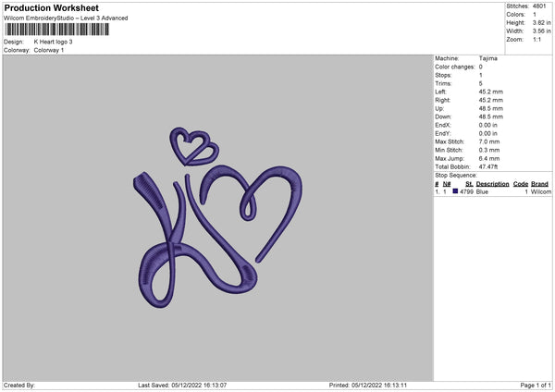Click the 'Colorway 1' value

[x=49, y=50]
